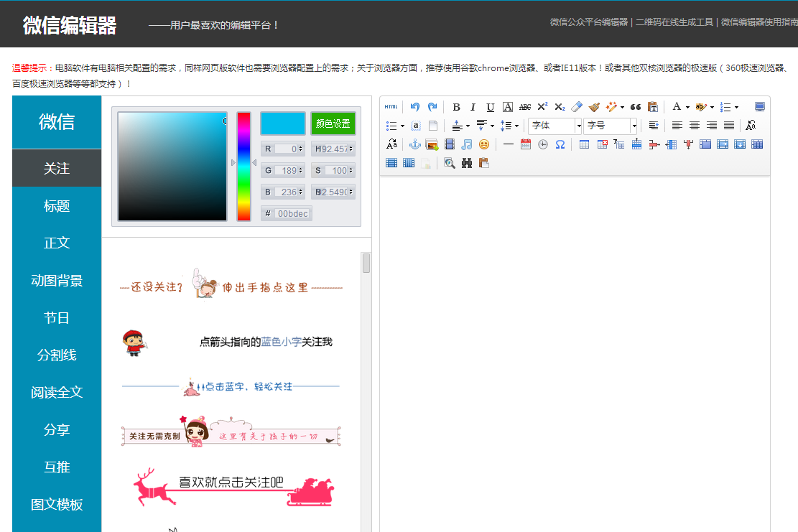
Task: Toggle superscript formatting
Action: tap(542, 107)
